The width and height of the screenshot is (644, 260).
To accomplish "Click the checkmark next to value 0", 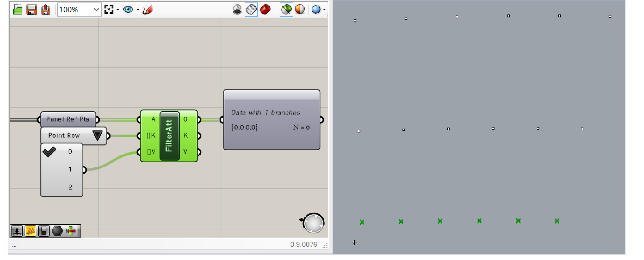I will click(x=49, y=151).
